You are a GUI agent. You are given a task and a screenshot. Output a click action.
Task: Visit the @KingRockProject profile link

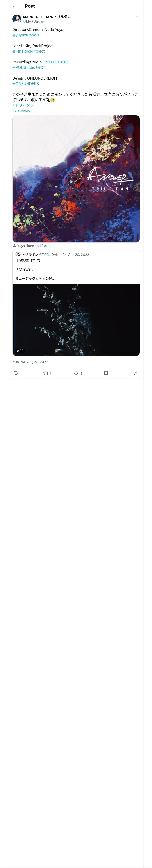tap(29, 51)
